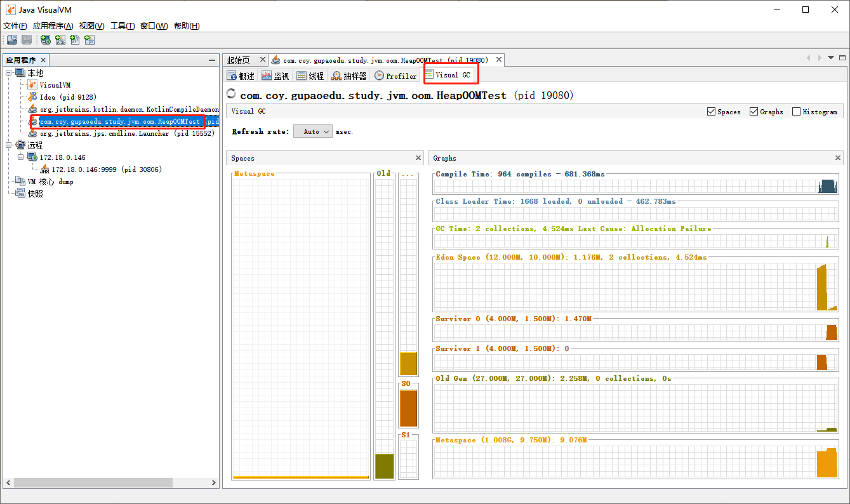The width and height of the screenshot is (850, 504).
Task: Open the 文件 menu
Action: 15,26
